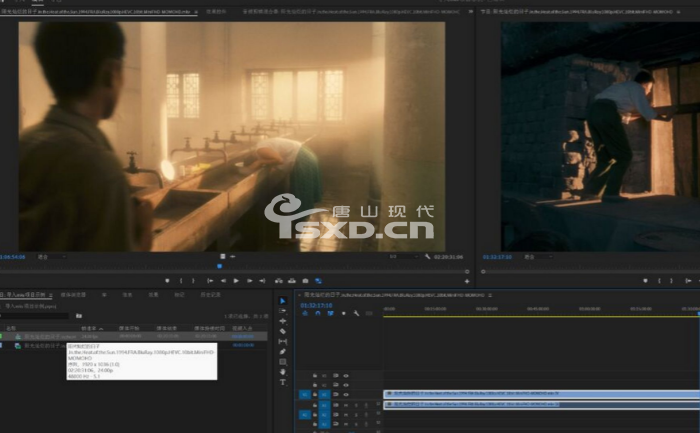Open timeline display settings wrench
The height and width of the screenshot is (433, 700).
coord(356,313)
